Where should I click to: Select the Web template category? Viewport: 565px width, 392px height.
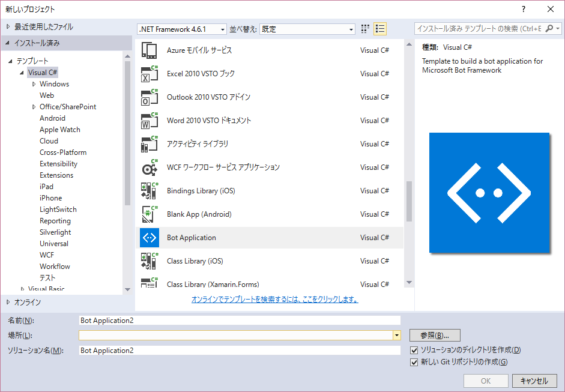pyautogui.click(x=47, y=95)
